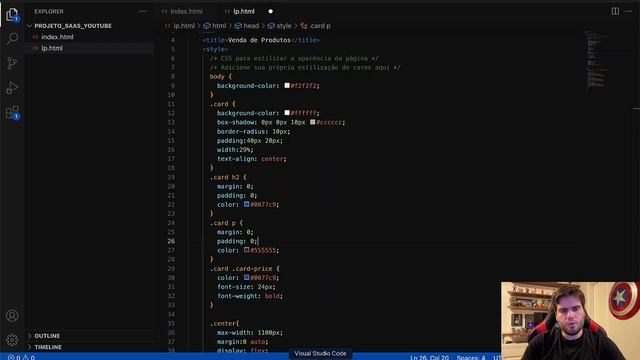
Task: Click the 'font-weight: bold;' line
Action: click(x=249, y=296)
